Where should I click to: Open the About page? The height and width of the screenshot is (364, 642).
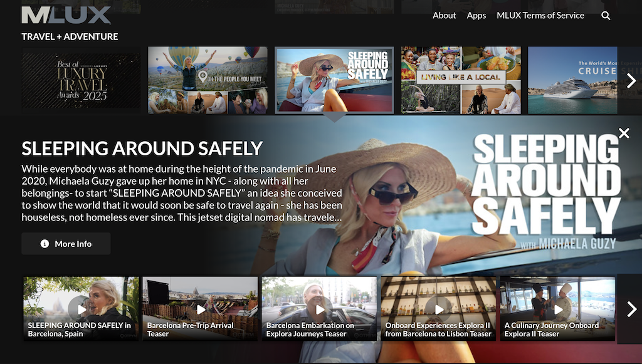coord(444,16)
